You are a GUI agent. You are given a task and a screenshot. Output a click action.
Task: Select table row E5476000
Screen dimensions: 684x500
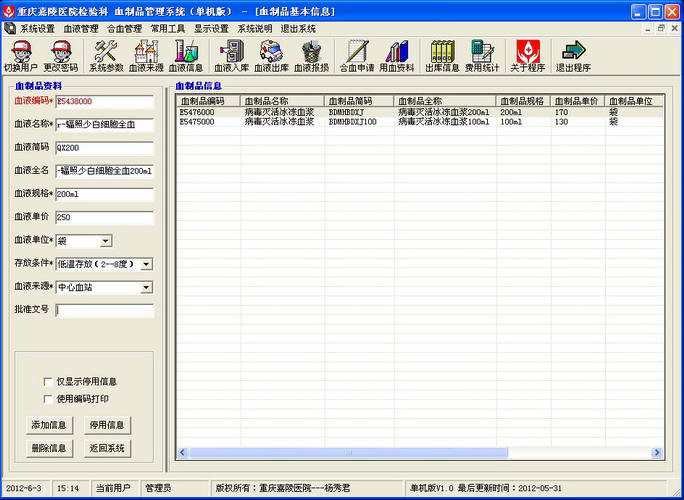click(420, 112)
